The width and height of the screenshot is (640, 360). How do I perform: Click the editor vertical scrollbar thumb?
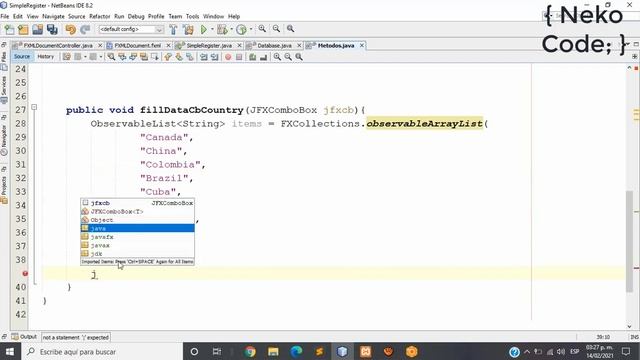pos(629,241)
